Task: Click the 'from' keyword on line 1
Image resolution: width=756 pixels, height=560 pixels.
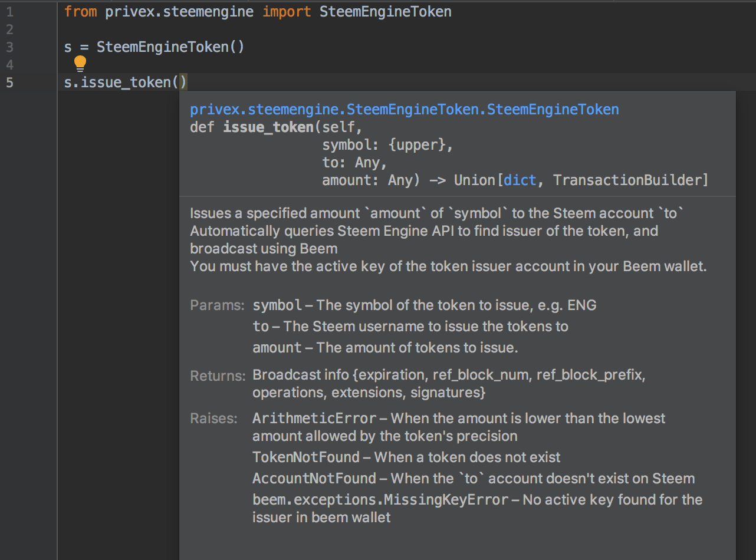Action: coord(81,12)
